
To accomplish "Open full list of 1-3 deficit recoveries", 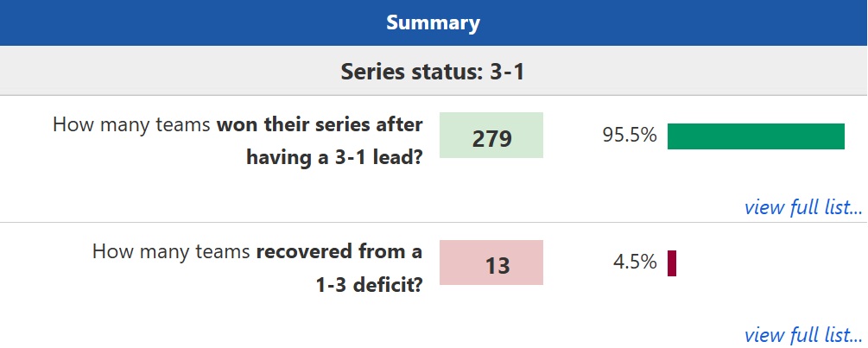I will tap(803, 334).
